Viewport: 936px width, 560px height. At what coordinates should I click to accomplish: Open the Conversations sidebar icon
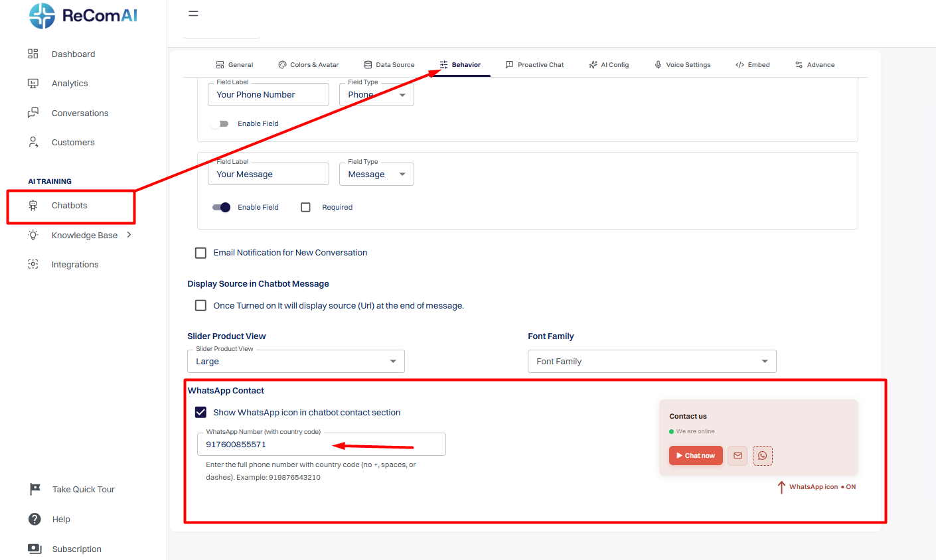(x=33, y=113)
